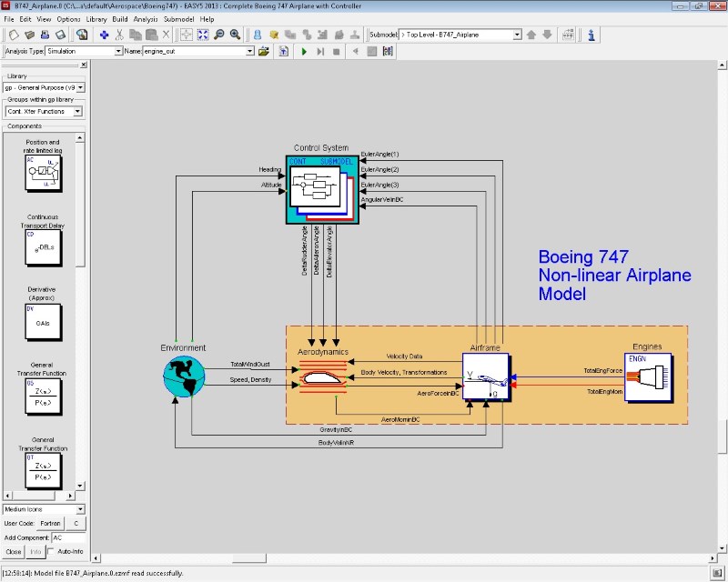This screenshot has height=582, width=728.
Task: Click the TotalEngForce connection label
Action: coord(602,370)
